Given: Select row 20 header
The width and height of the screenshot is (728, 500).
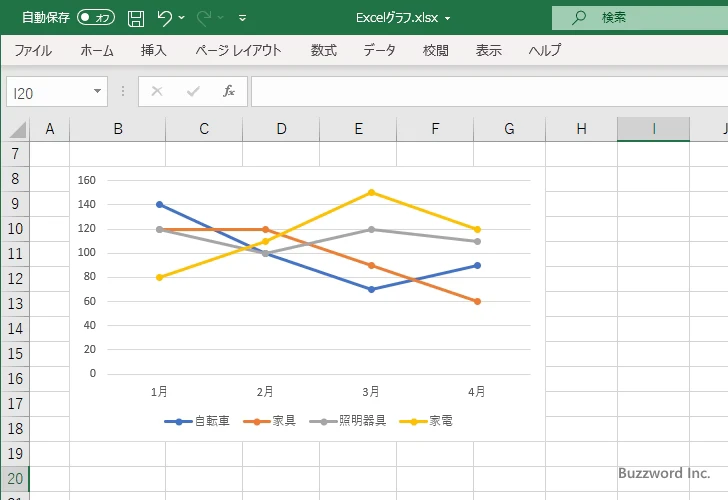Looking at the screenshot, I should click(15, 479).
